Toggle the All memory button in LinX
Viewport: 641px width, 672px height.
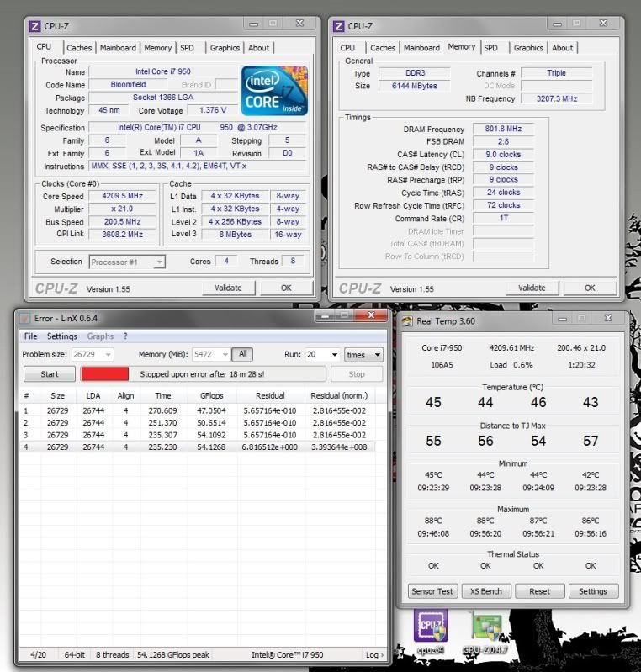coord(241,355)
